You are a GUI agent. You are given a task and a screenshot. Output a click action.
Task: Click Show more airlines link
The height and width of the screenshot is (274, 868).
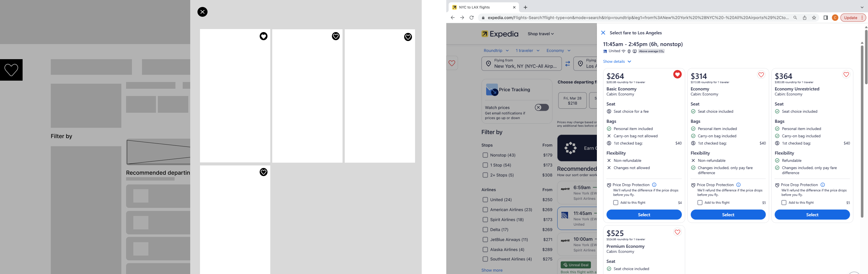[492, 270]
